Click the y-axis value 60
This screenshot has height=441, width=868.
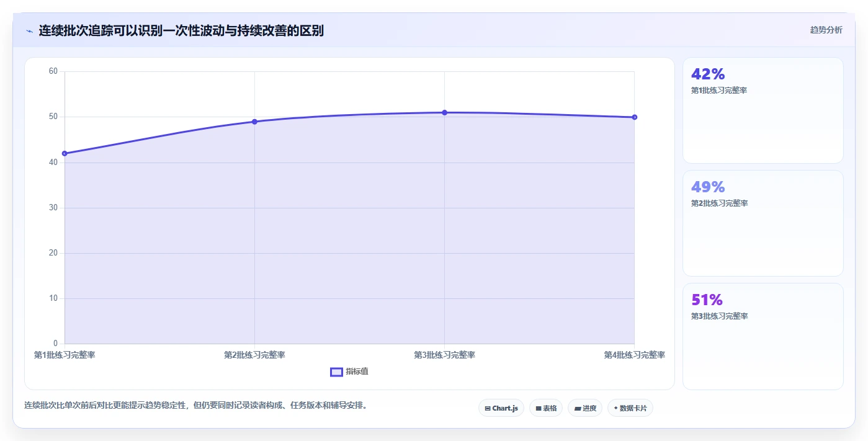point(53,71)
